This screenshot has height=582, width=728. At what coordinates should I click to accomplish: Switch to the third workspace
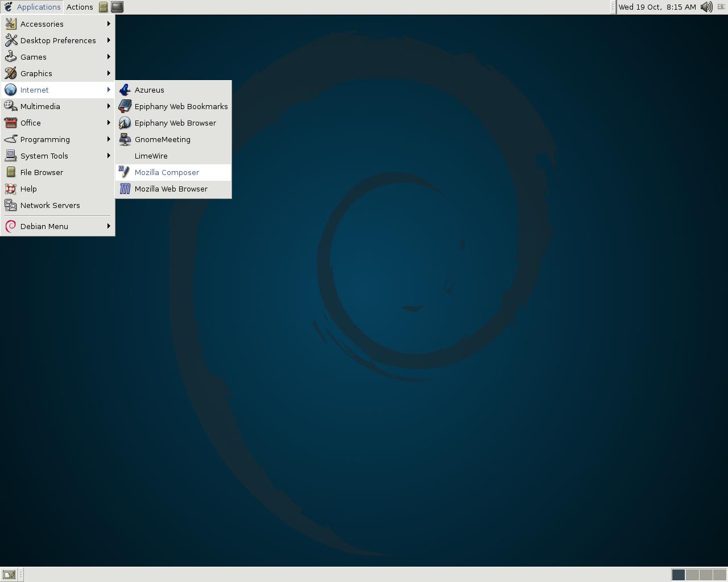tap(706, 575)
